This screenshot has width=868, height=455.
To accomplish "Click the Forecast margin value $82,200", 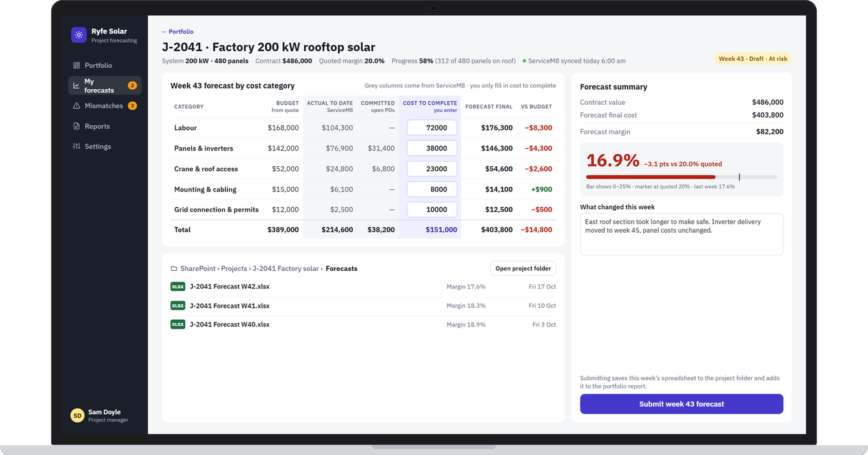I will pyautogui.click(x=770, y=132).
